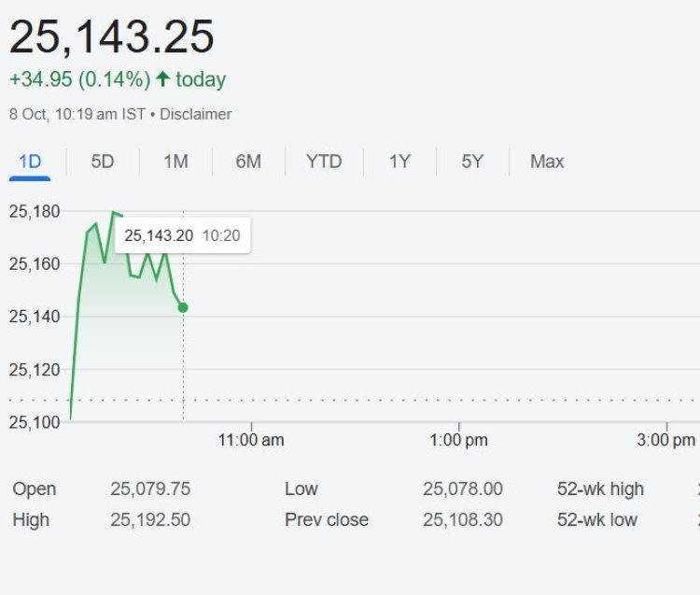The width and height of the screenshot is (700, 595).
Task: Click the Open value 25,079.75
Action: 150,489
